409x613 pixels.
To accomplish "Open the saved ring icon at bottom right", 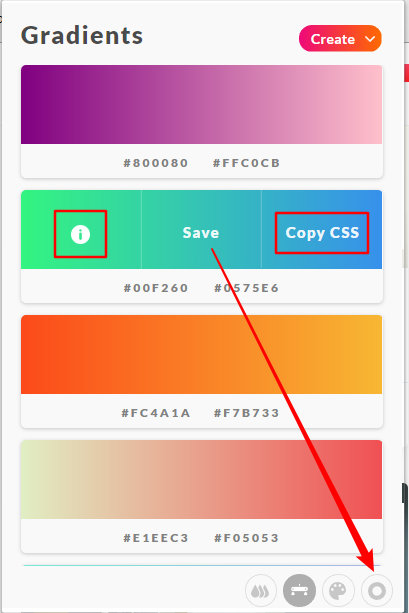I will coord(377,591).
